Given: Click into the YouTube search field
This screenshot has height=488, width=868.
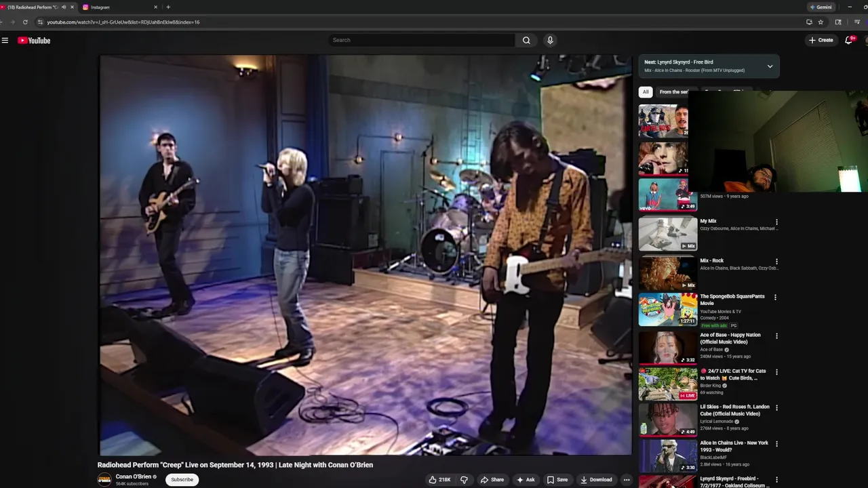Looking at the screenshot, I should coord(422,40).
